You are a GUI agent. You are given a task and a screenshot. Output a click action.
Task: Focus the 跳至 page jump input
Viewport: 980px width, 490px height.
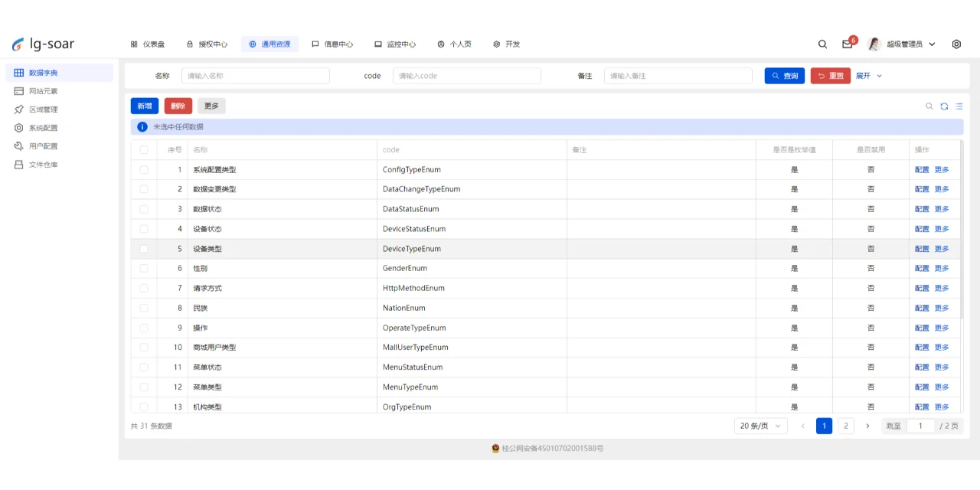(x=920, y=426)
